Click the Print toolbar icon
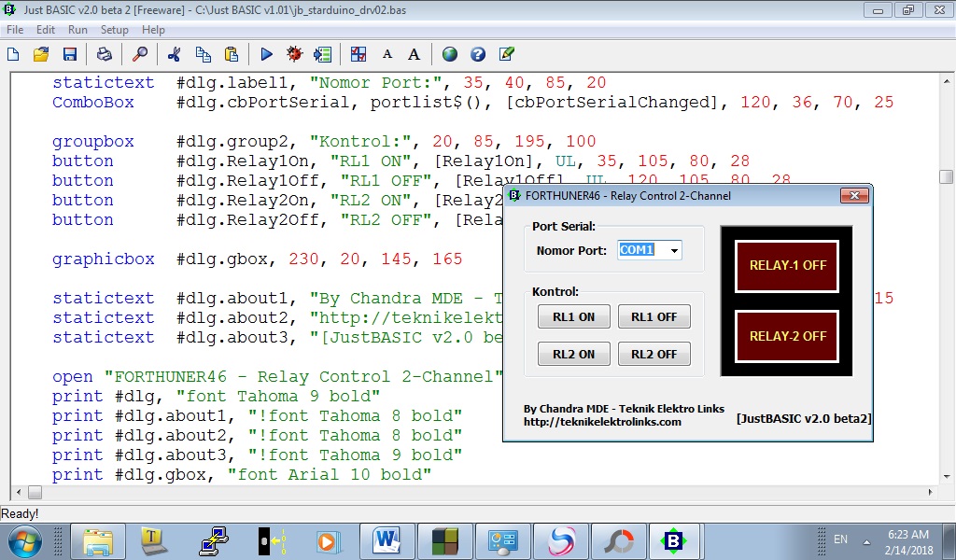956x560 pixels. (105, 54)
